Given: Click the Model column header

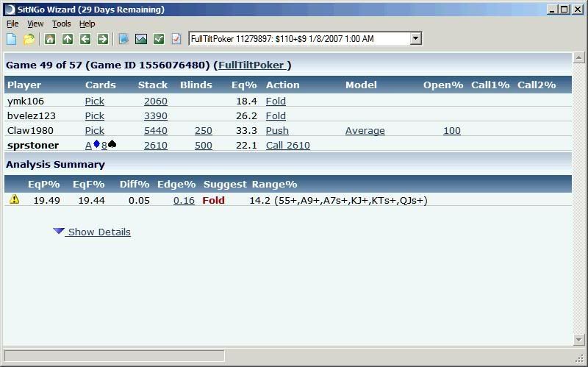Looking at the screenshot, I should click(x=361, y=85).
